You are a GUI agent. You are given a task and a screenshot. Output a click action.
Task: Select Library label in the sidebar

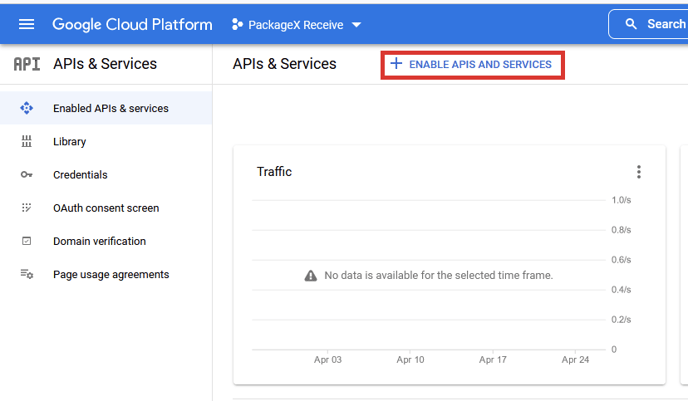(x=70, y=142)
